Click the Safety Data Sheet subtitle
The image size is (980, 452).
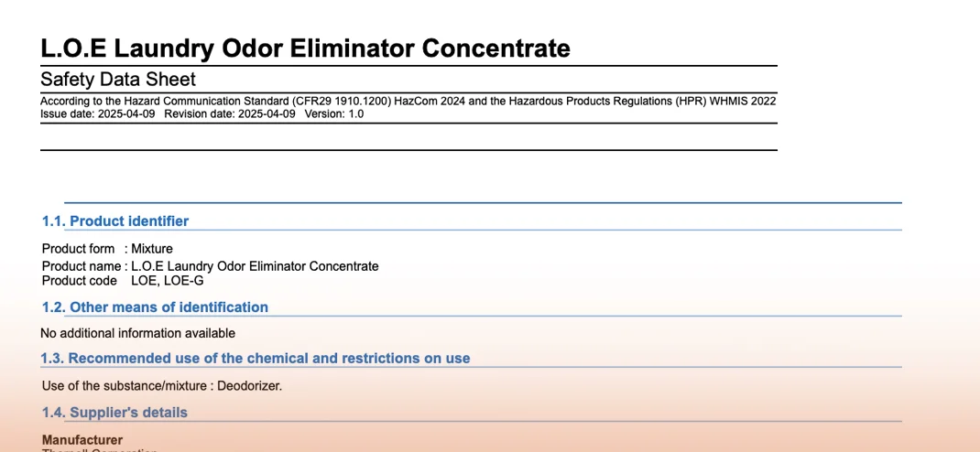(118, 80)
